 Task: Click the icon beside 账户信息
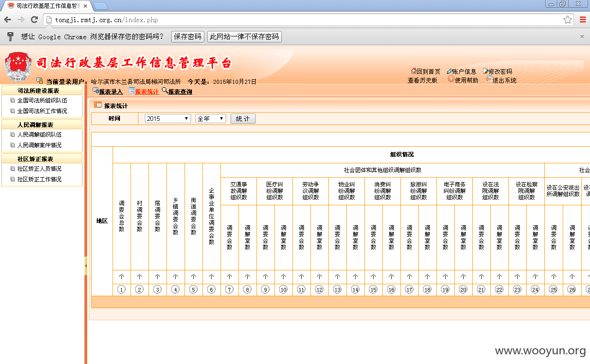click(449, 72)
